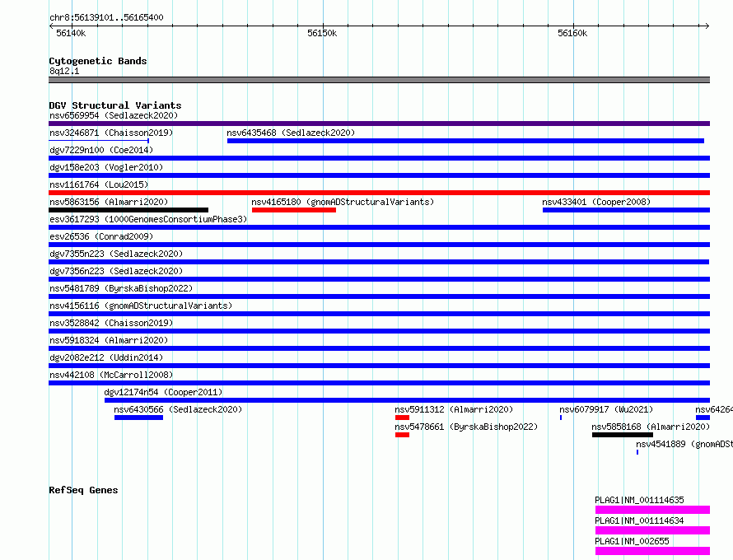Viewport: 733px width, 560px height.
Task: Select the nsv5911312 (Almarri2020) red marker
Action: [402, 418]
